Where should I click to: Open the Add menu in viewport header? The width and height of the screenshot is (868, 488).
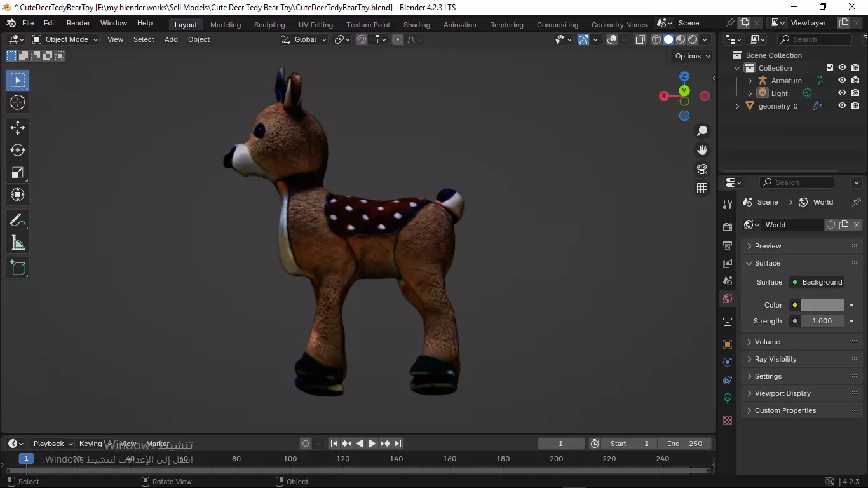pos(171,39)
